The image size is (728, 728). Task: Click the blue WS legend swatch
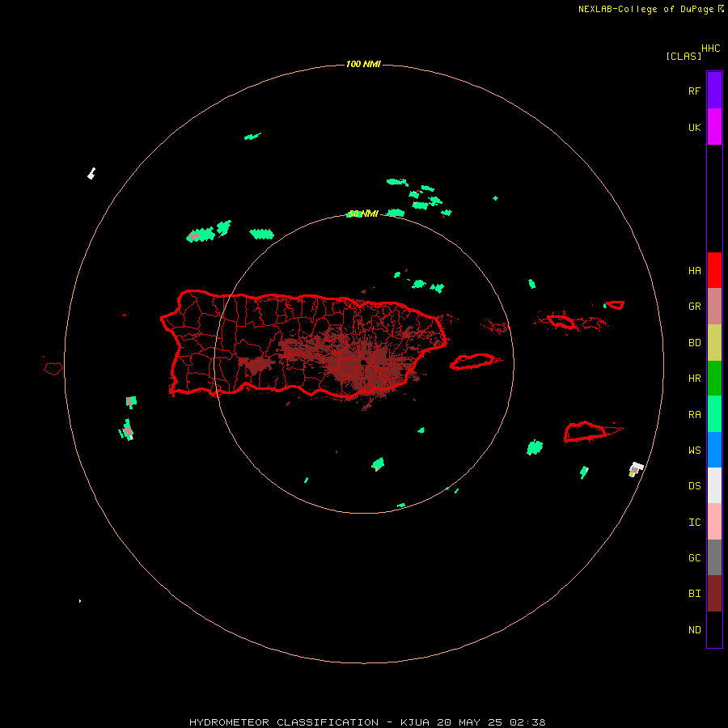714,450
